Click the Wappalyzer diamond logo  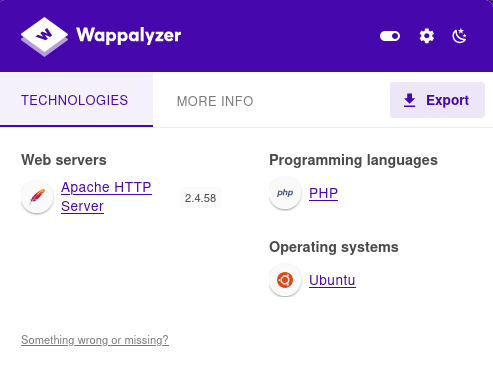44,36
